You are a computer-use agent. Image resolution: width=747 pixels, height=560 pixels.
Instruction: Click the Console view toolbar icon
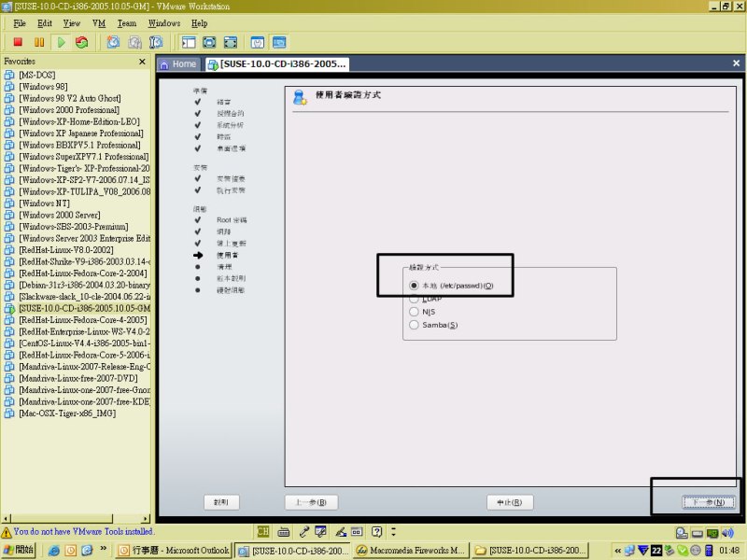pos(279,42)
